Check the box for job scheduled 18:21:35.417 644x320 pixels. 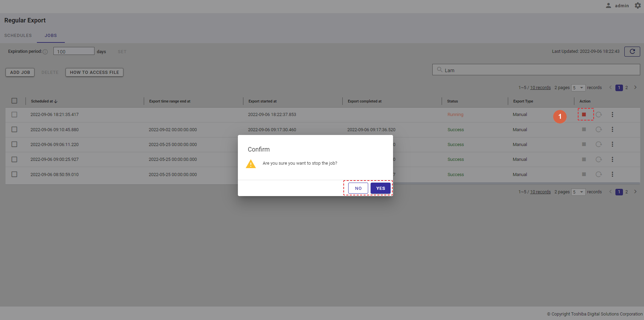pyautogui.click(x=14, y=115)
